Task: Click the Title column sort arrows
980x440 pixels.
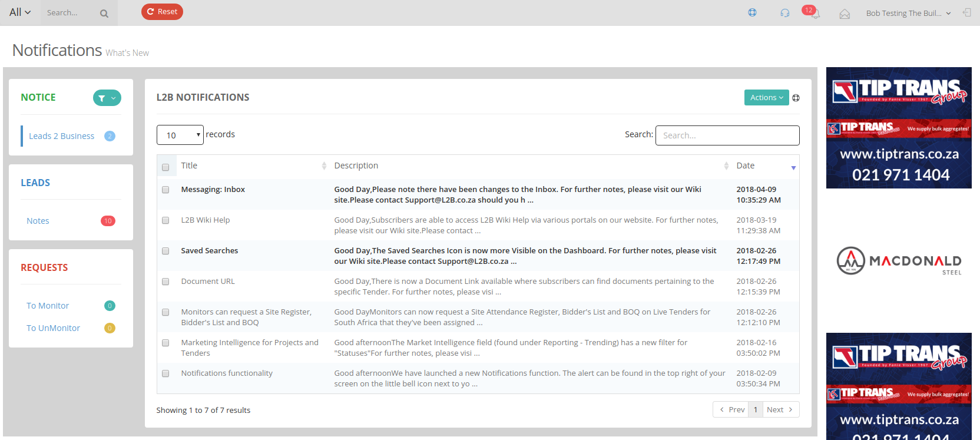Action: click(x=324, y=166)
